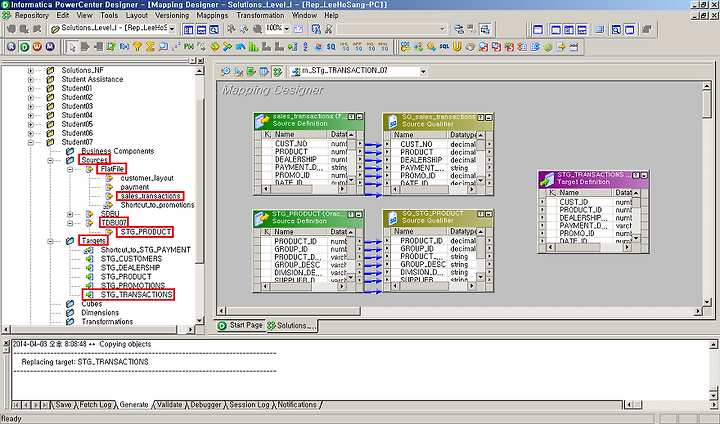Open Target Designer tool icon above workspace

click(238, 71)
